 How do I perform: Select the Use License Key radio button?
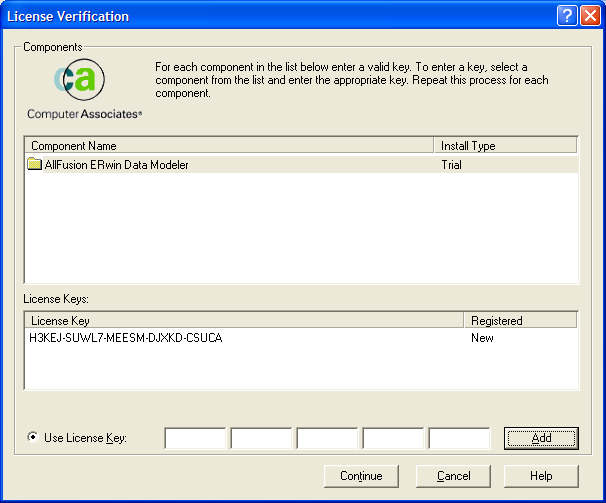tap(33, 437)
